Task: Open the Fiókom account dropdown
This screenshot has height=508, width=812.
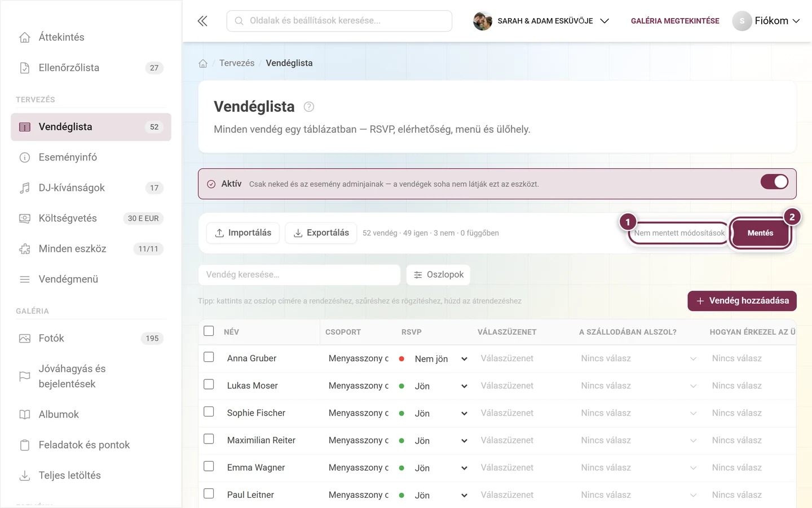Action: point(766,21)
